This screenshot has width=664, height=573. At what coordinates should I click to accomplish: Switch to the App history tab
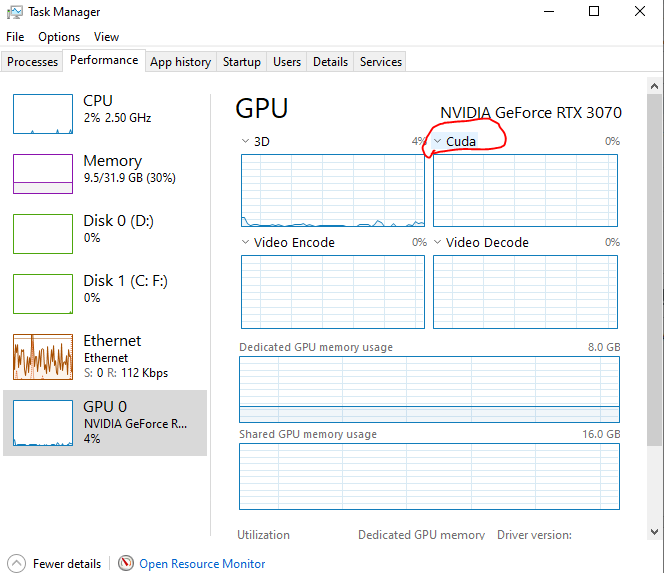pyautogui.click(x=181, y=62)
